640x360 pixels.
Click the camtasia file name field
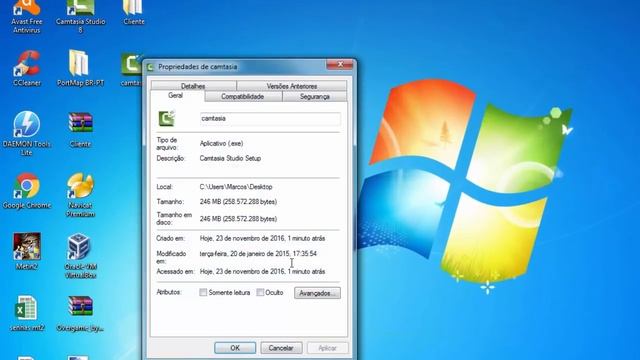pos(270,118)
